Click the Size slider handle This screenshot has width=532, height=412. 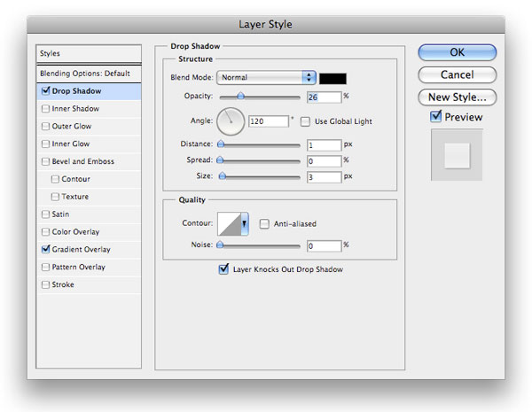point(223,175)
